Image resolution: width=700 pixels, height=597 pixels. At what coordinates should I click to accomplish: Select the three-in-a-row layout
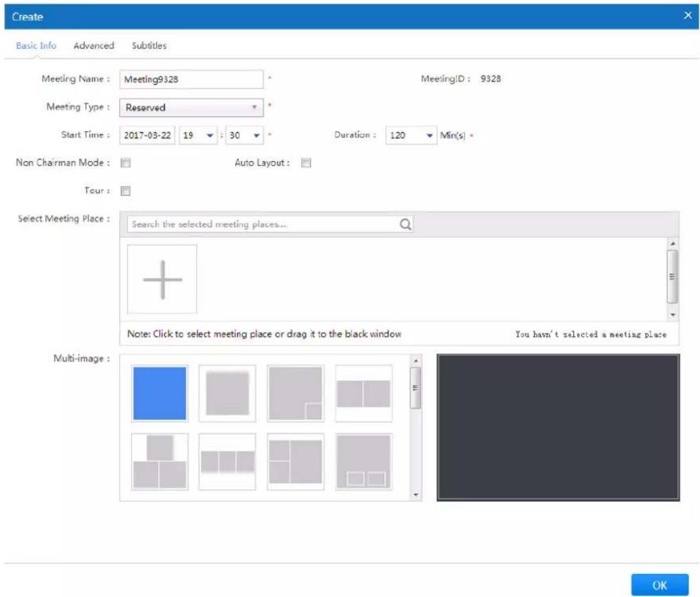click(227, 462)
